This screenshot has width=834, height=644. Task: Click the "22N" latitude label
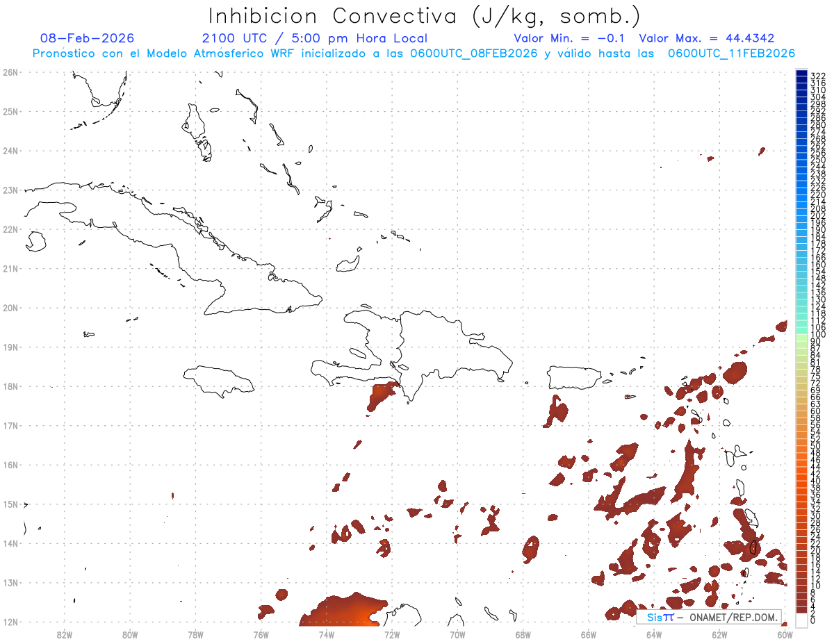(x=10, y=229)
